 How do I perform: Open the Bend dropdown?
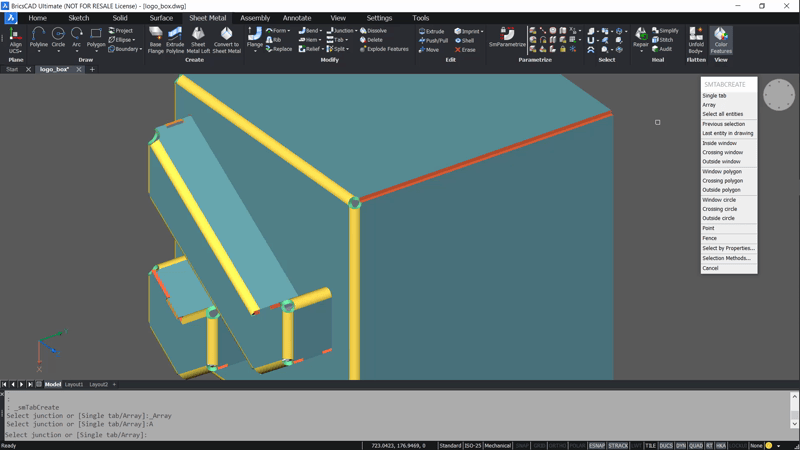[x=320, y=31]
